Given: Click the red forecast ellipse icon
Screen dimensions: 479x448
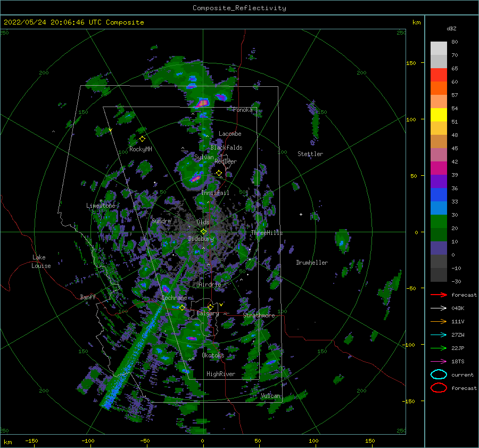Looking at the screenshot, I should tap(439, 388).
